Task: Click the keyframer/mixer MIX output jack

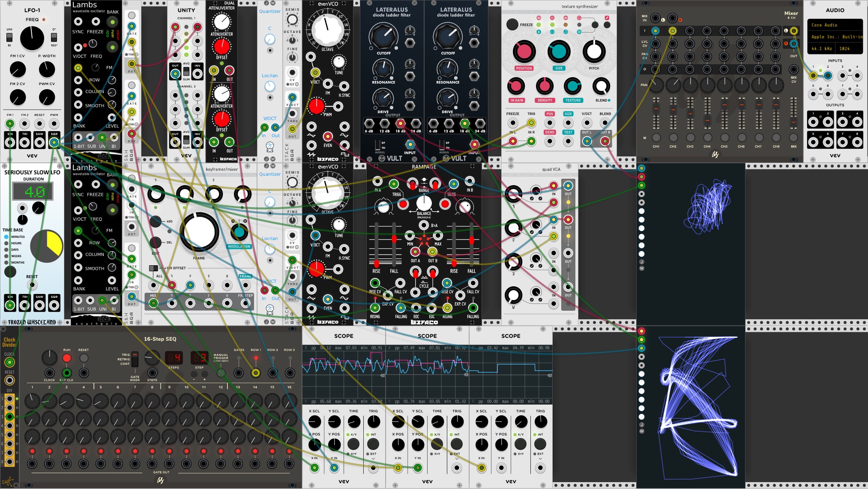Action: click(x=153, y=303)
